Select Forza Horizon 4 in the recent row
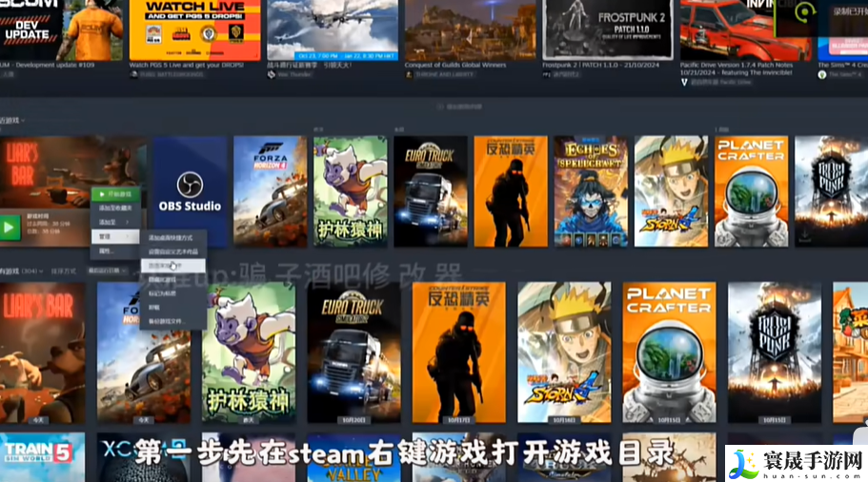 tap(270, 191)
